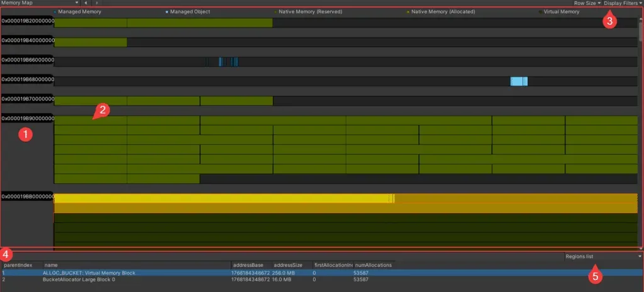This screenshot has width=644, height=292.
Task: Click the addressSize column header
Action: (291, 265)
